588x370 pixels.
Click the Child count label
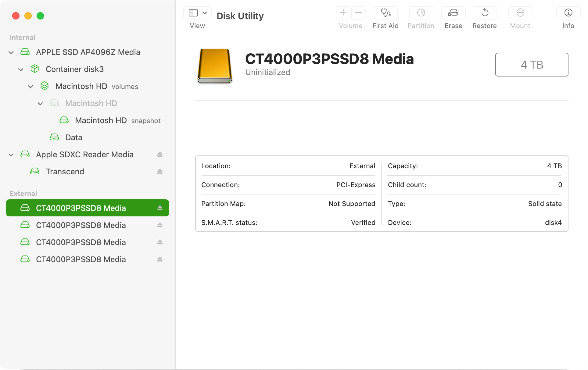pos(407,185)
